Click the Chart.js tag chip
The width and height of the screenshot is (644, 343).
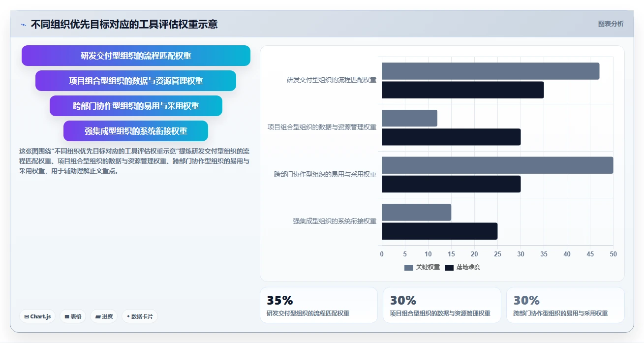coord(37,316)
